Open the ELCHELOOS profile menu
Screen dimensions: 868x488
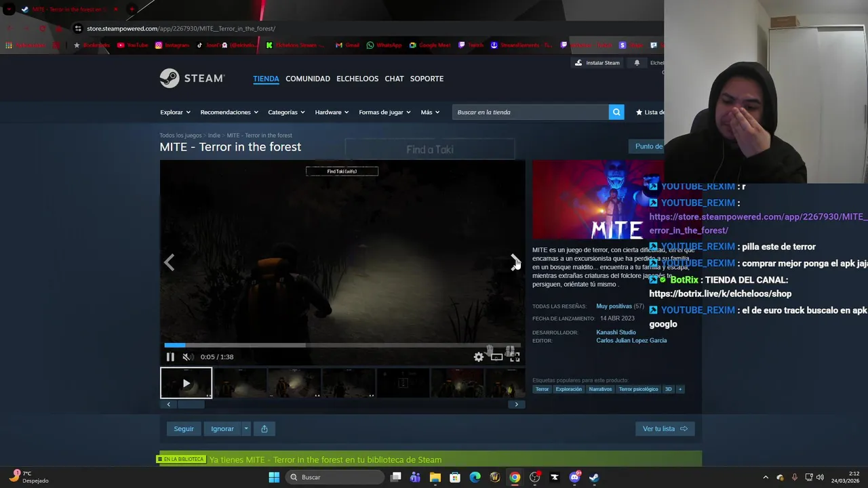pyautogui.click(x=357, y=79)
